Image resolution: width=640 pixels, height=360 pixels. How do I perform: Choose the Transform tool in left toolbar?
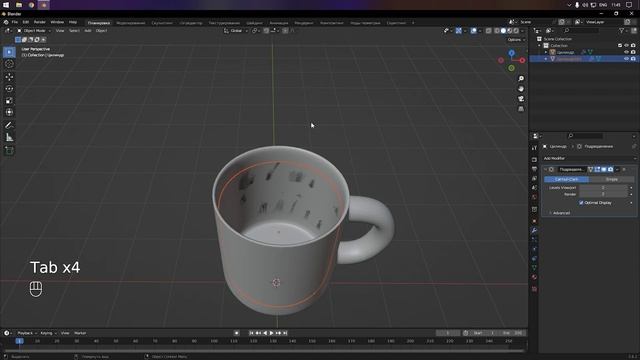tap(9, 112)
